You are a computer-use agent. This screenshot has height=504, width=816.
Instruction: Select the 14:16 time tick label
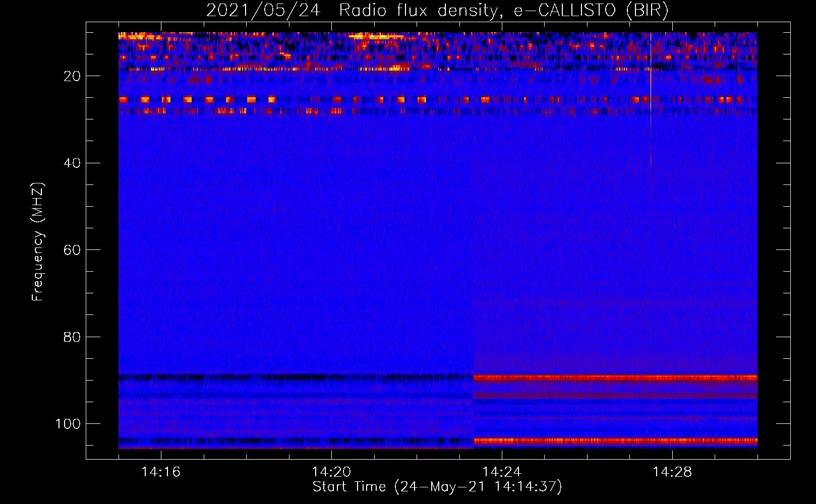point(161,472)
